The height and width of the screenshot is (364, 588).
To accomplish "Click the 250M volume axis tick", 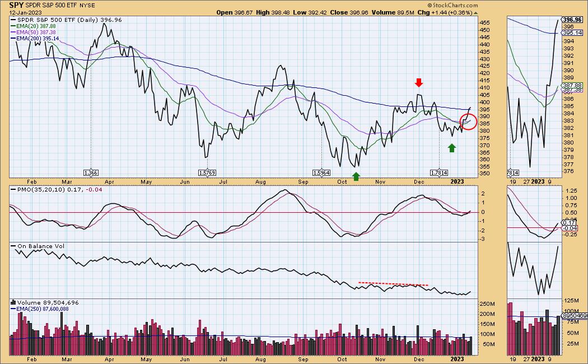I will click(x=488, y=304).
